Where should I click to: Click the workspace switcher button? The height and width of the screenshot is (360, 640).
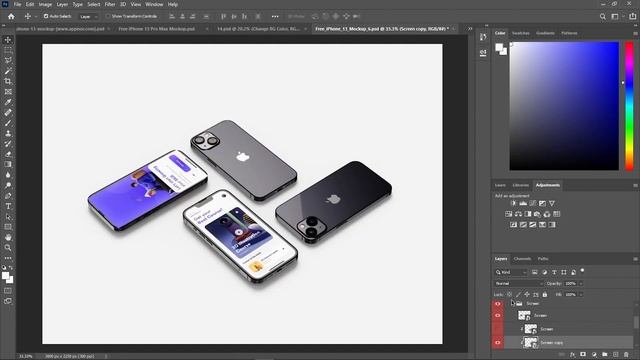click(x=615, y=16)
